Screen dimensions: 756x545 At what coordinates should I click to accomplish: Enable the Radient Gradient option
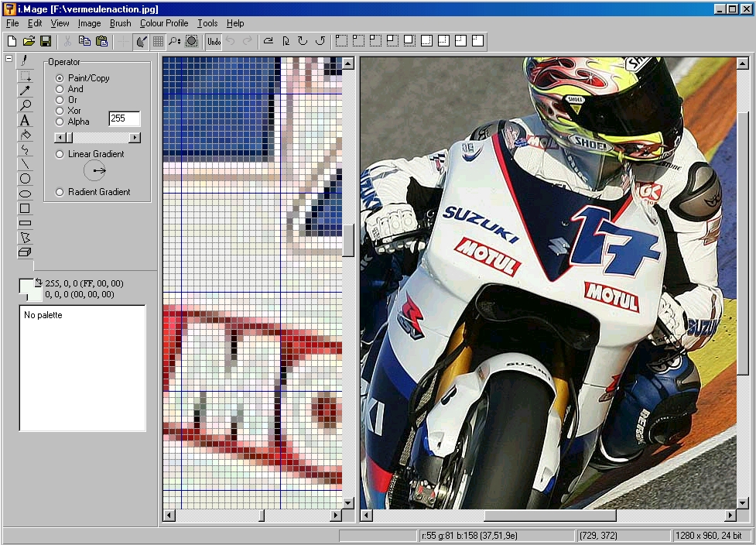60,192
